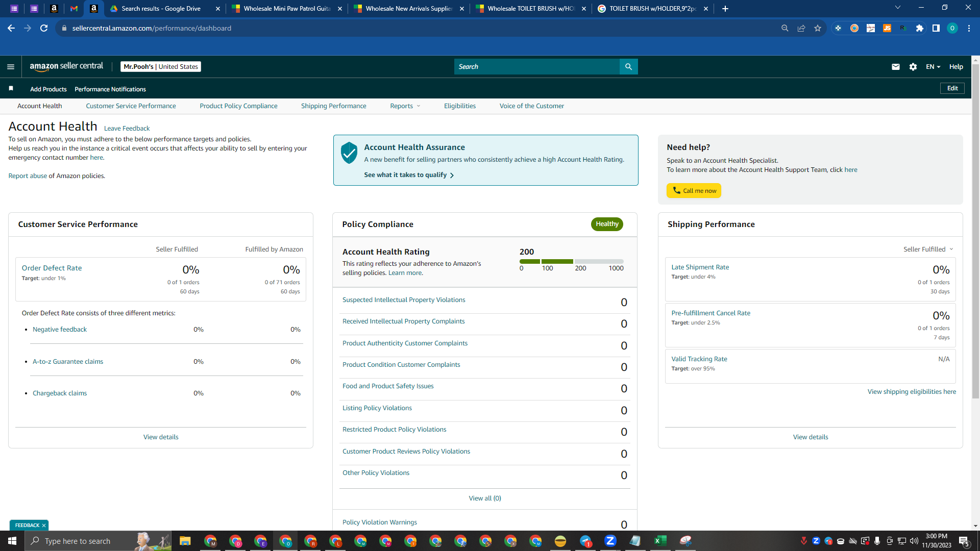Viewport: 980px width, 551px height.
Task: Reload the page
Action: pos(44,28)
